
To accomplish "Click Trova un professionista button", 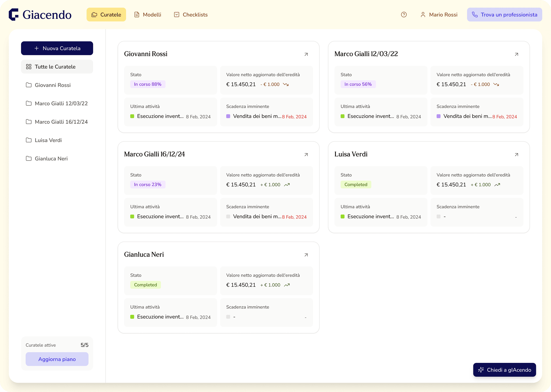I will tap(504, 15).
